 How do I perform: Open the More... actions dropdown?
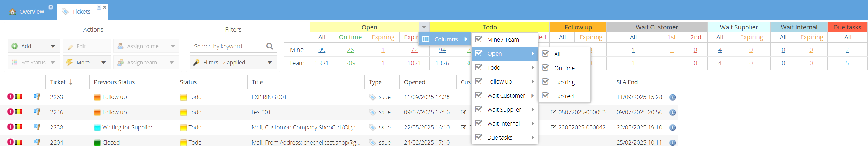pos(104,63)
